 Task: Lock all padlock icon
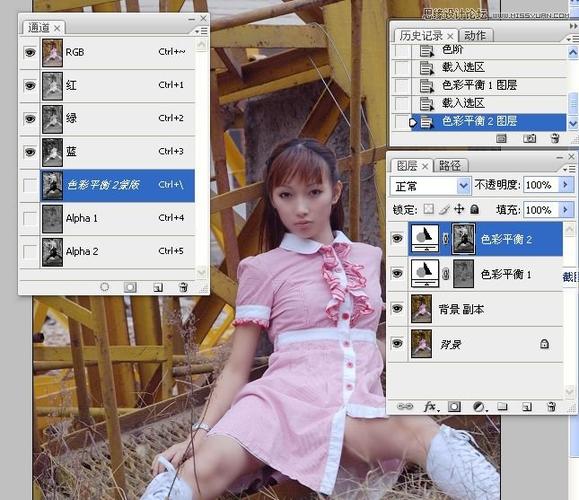pyautogui.click(x=474, y=209)
